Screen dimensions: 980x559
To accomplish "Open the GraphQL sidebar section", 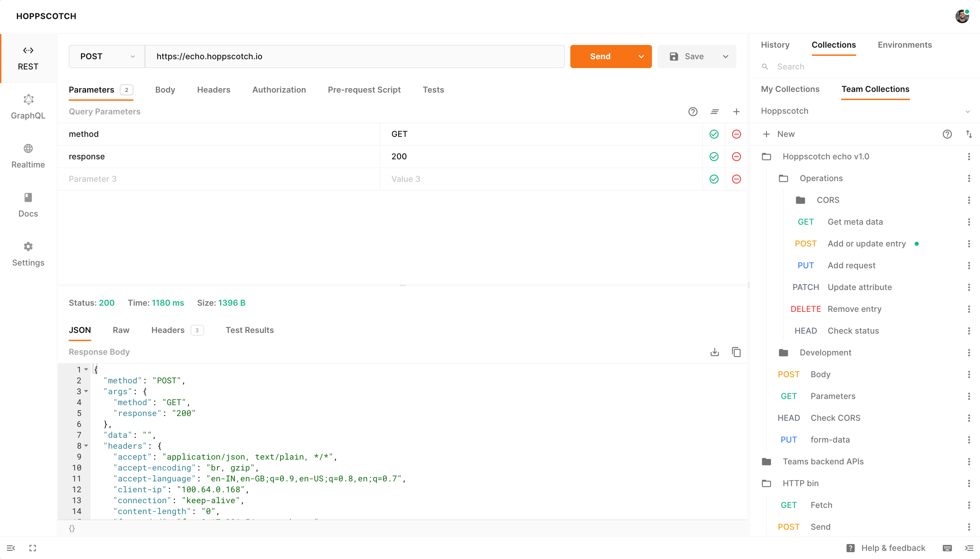I will (28, 107).
